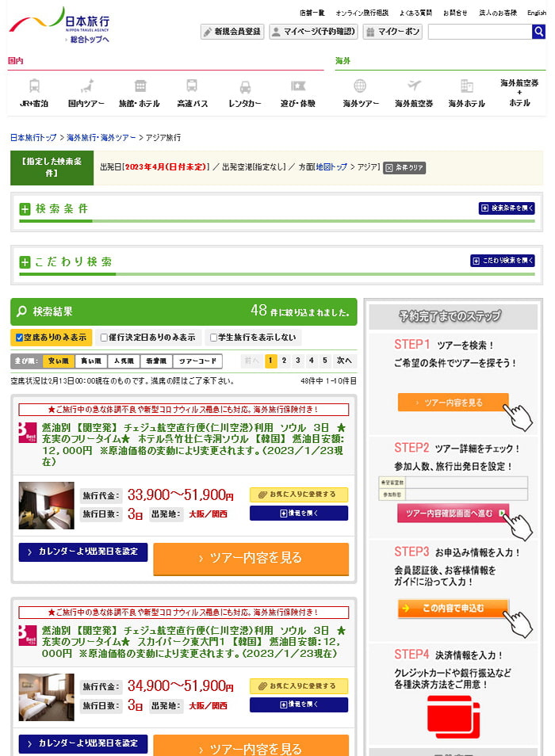Expand the こだわり検索 panel
555x756 pixels.
tap(503, 261)
